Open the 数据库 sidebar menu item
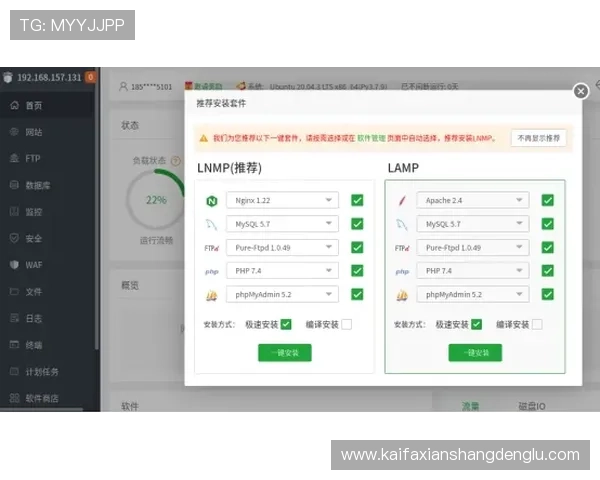Viewport: 600px width, 480px height. click(x=47, y=185)
